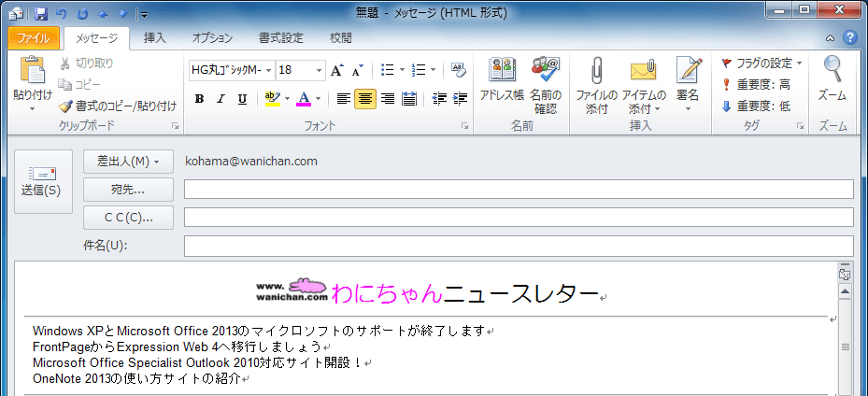
Task: Mark message as 重要度: 低
Action: click(x=757, y=106)
